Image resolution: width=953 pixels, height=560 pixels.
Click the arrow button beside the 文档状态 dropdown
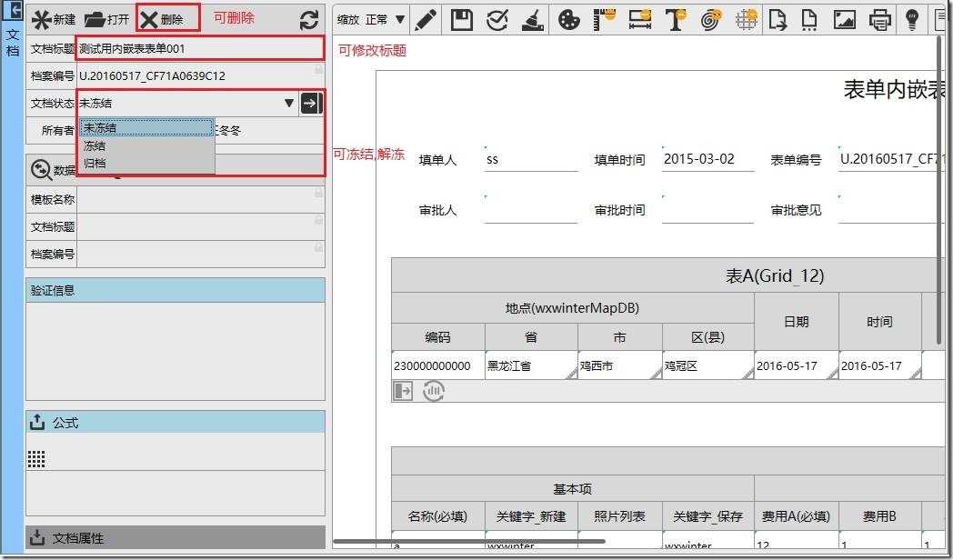click(x=311, y=104)
